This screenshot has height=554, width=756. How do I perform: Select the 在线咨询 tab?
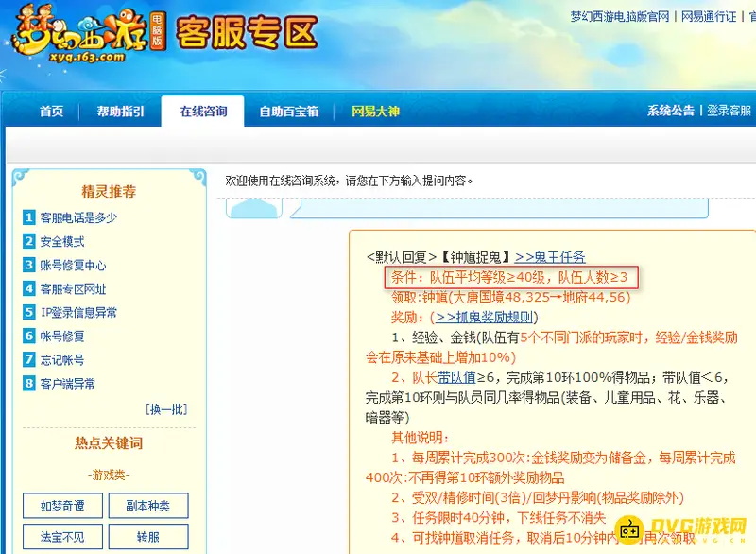pos(203,112)
